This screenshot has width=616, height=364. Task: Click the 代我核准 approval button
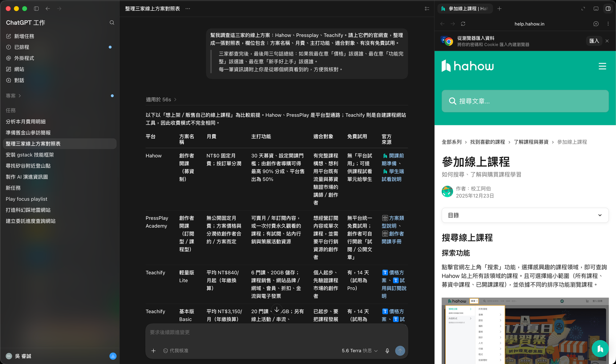176,350
